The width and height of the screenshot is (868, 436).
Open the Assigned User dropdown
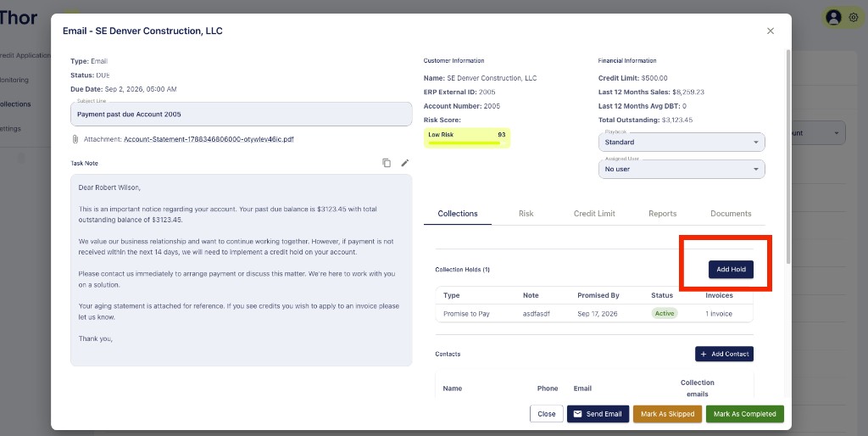(x=682, y=169)
